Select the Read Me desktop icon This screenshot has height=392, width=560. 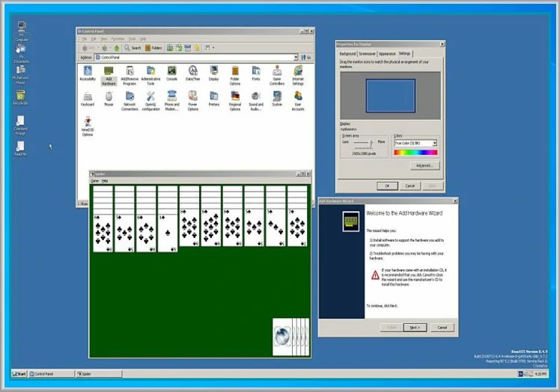coord(20,149)
